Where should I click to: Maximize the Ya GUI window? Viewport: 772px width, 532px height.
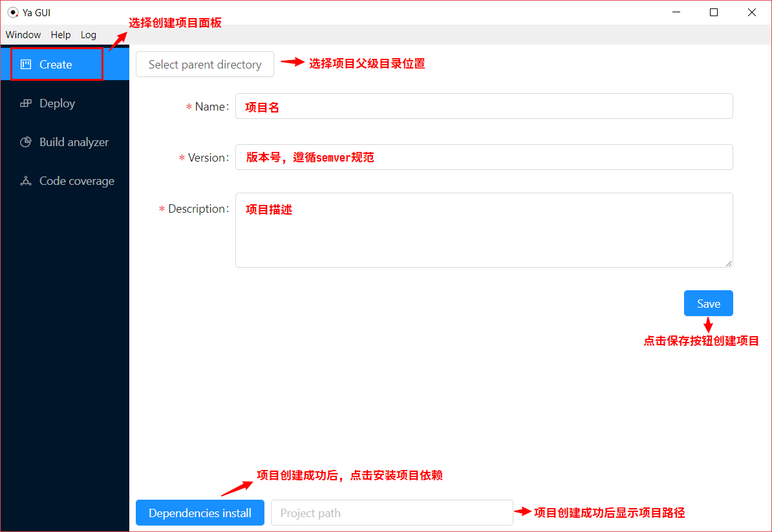click(x=714, y=12)
